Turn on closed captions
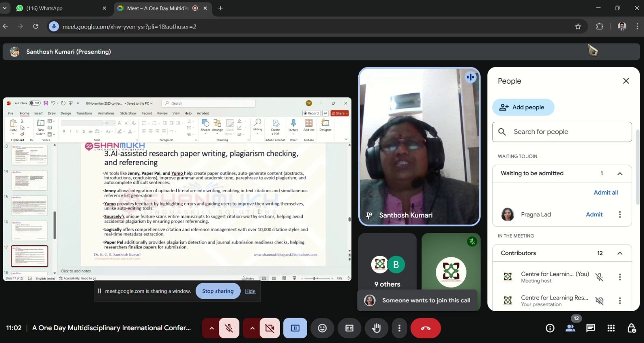Viewport: 644px width, 343px height. tap(349, 328)
